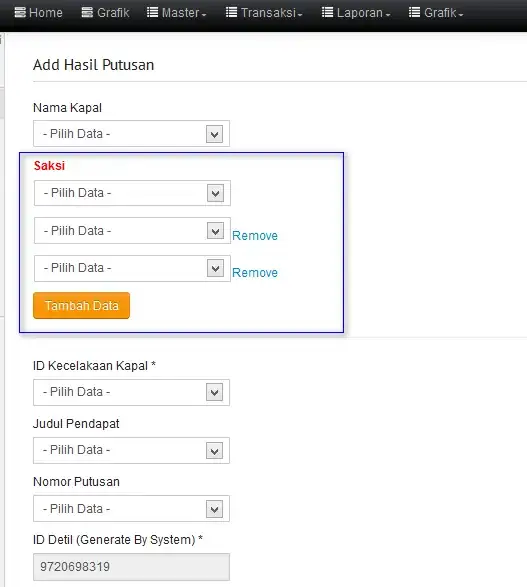Open the Nomor Putusan dropdown

coord(131,509)
